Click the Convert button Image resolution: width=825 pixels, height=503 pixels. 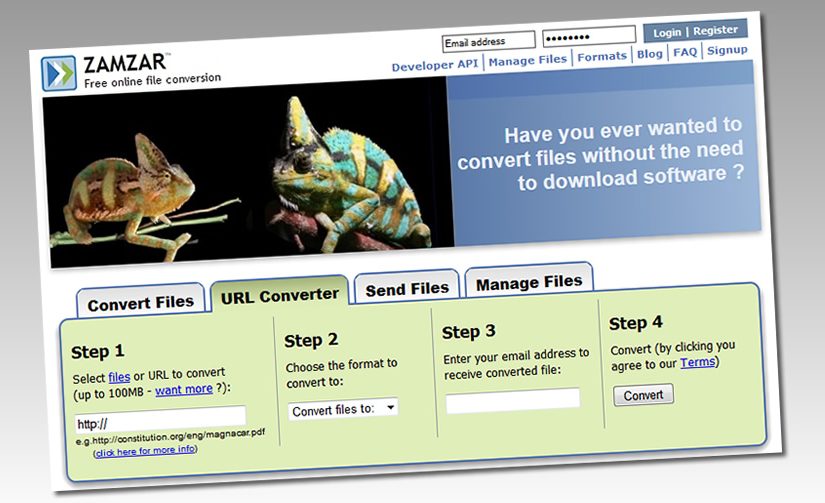click(x=643, y=395)
